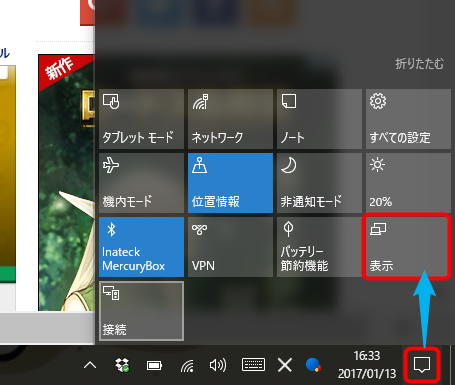455x385 pixels.
Task: Toggle airplane mode (機内モード) tile
Action: click(141, 183)
